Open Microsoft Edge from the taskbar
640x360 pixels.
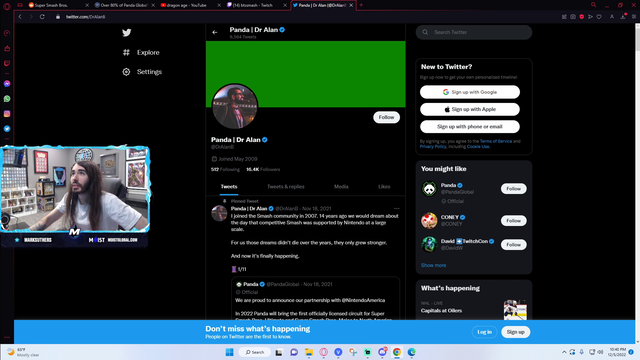click(x=411, y=352)
